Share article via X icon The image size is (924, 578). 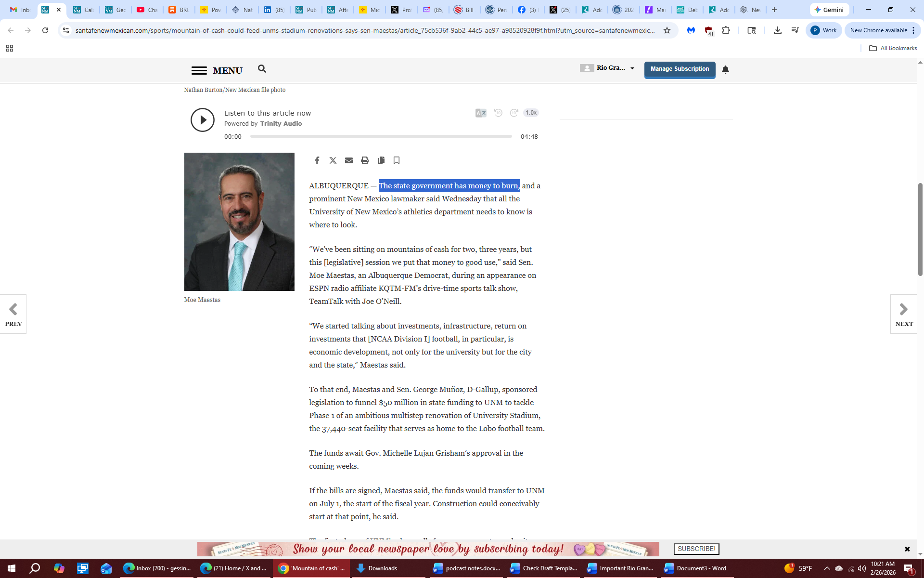pyautogui.click(x=333, y=160)
